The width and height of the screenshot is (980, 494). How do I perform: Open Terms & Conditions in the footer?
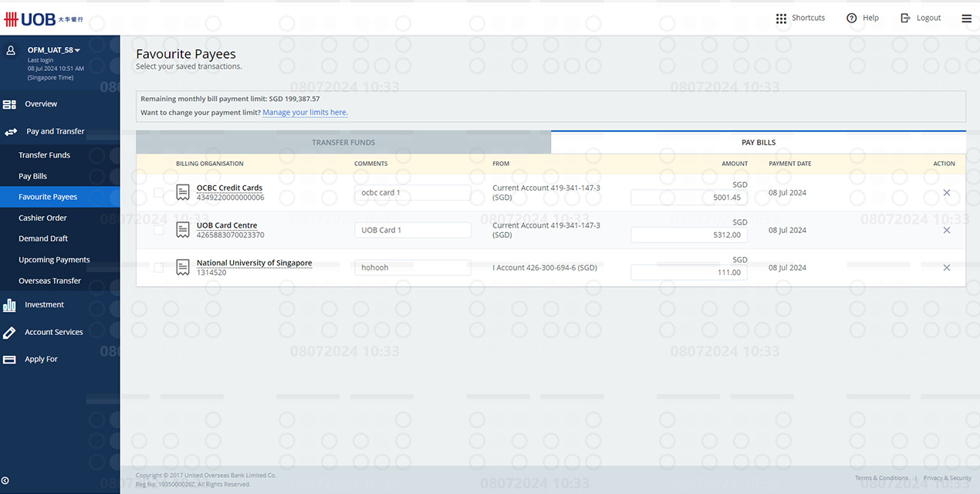[881, 479]
